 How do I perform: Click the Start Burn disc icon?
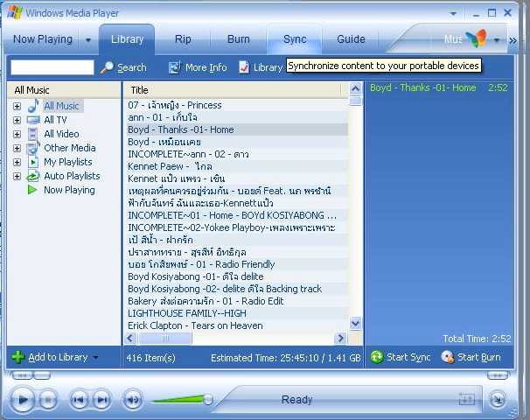pyautogui.click(x=448, y=357)
